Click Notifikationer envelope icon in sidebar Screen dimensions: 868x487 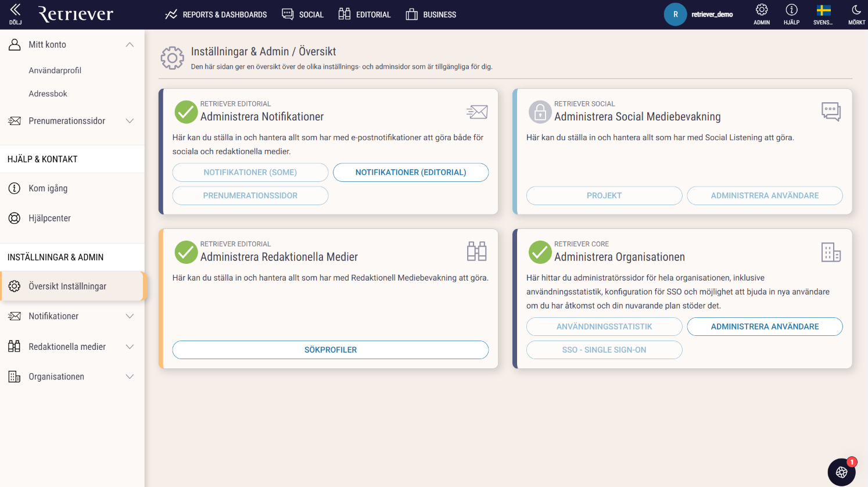tap(15, 316)
